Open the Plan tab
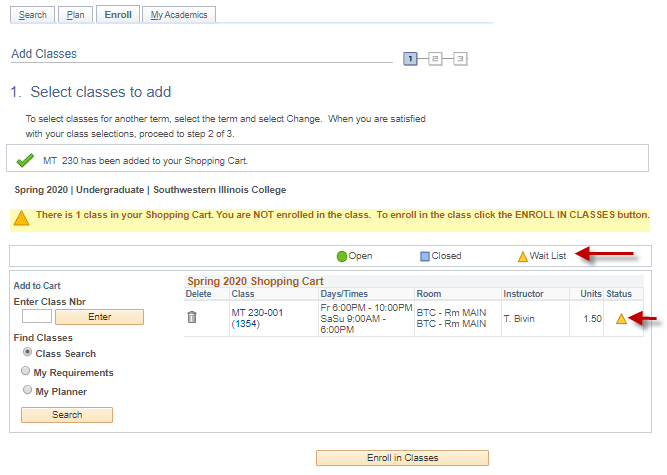Screen dimensions: 667x475 coord(76,15)
